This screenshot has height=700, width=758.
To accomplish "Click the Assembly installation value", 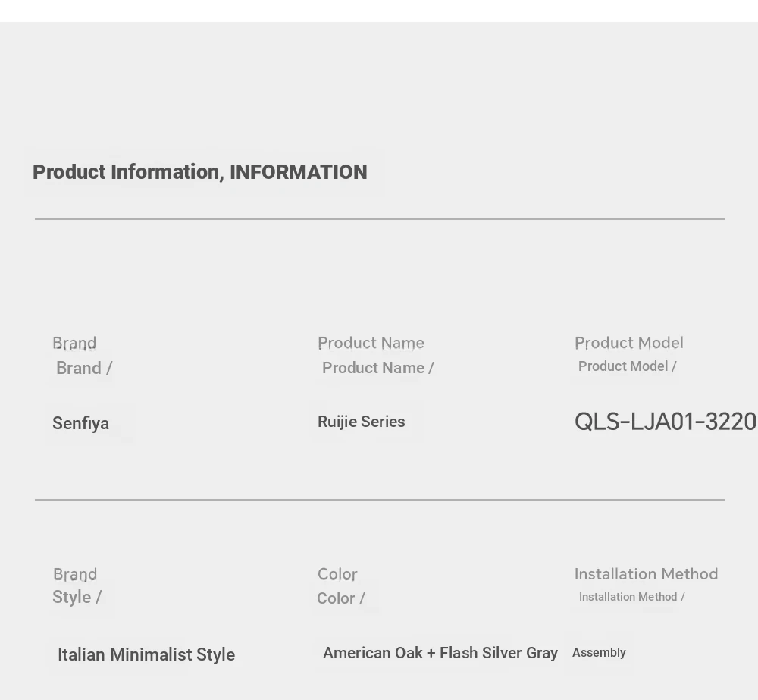I will click(599, 652).
